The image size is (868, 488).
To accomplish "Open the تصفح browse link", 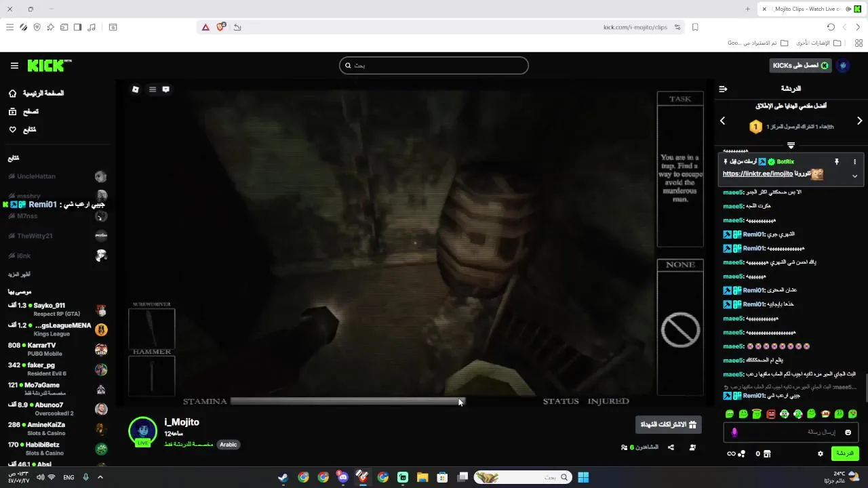I will point(24,111).
